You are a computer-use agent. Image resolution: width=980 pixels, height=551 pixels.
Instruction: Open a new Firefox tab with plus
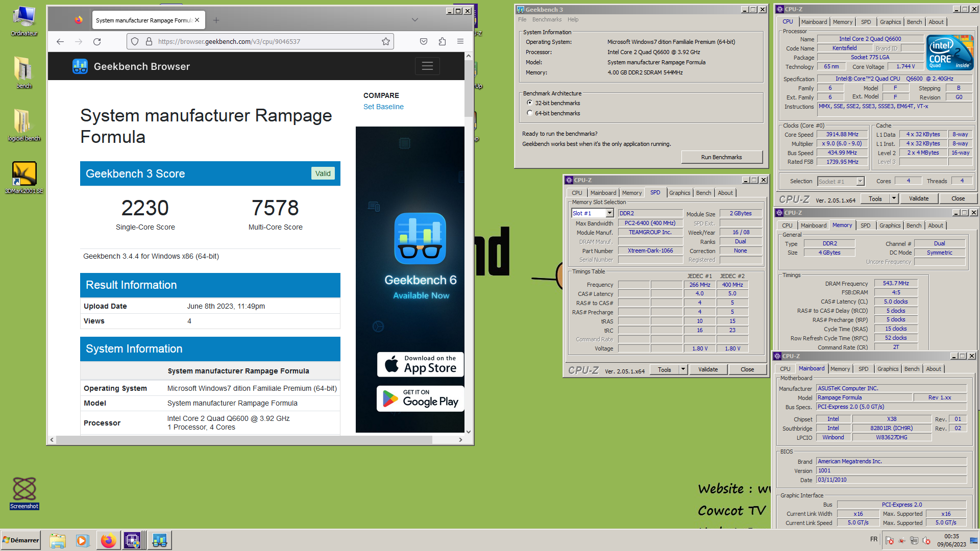click(x=216, y=20)
